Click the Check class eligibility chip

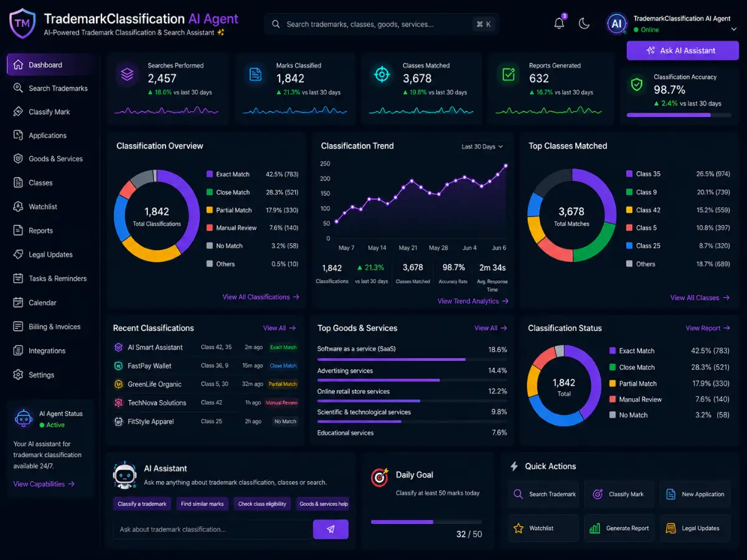tap(262, 504)
